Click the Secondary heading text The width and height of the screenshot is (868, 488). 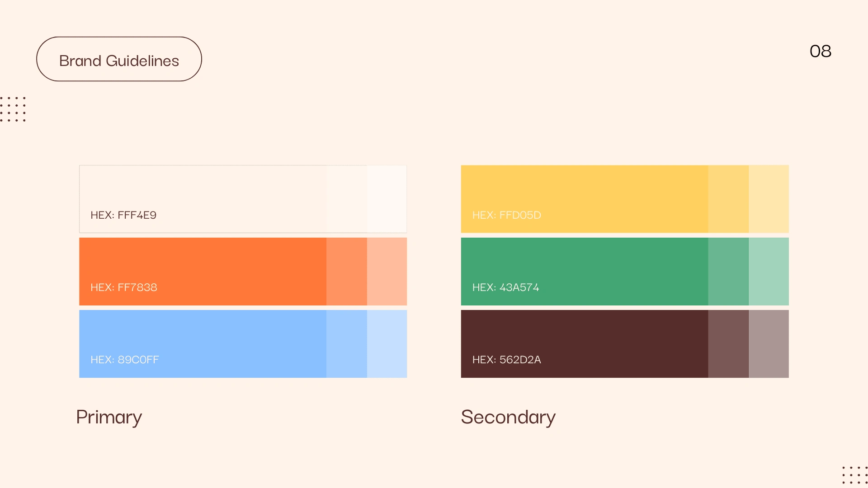coord(508,418)
